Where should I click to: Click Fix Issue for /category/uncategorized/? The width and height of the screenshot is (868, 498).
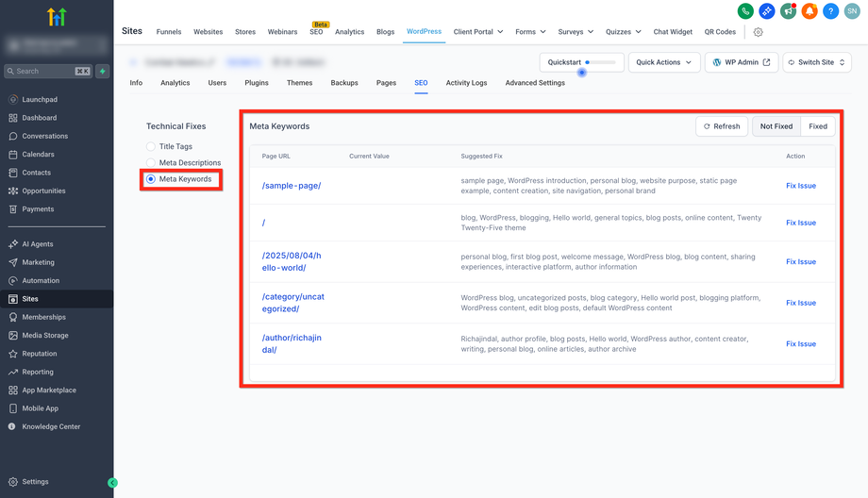[800, 303]
